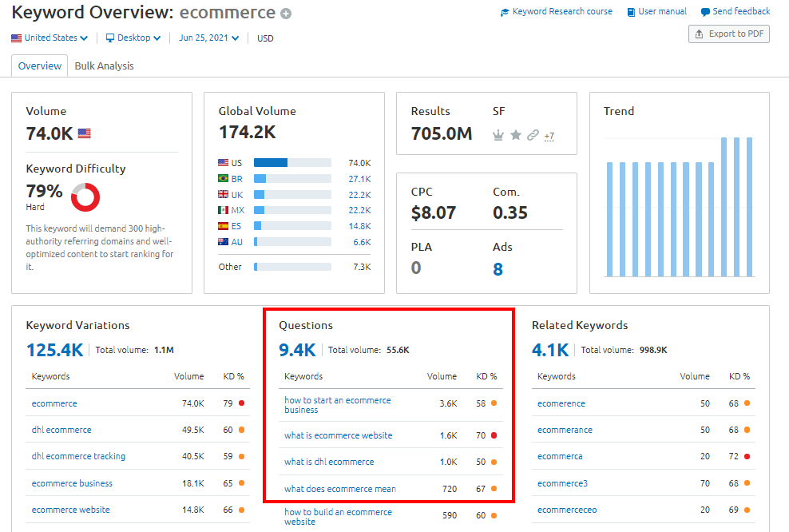The image size is (789, 532).
Task: Click the US flag next to Volume
Action: 84,134
